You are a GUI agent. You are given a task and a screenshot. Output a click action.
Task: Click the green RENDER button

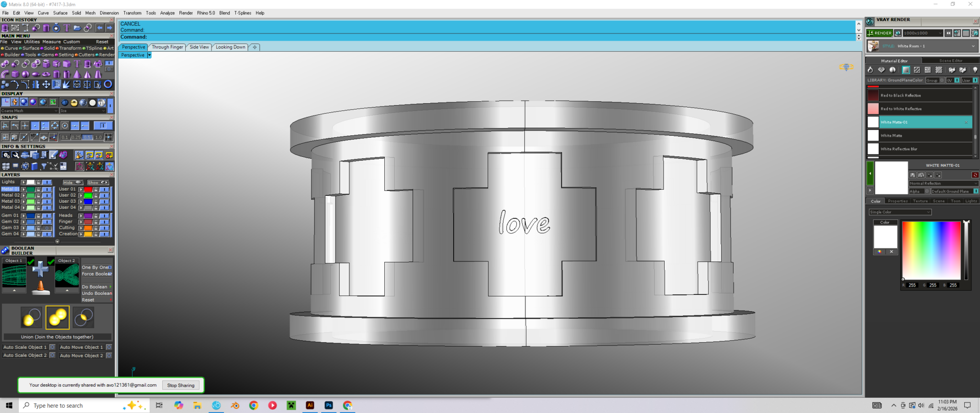point(880,33)
